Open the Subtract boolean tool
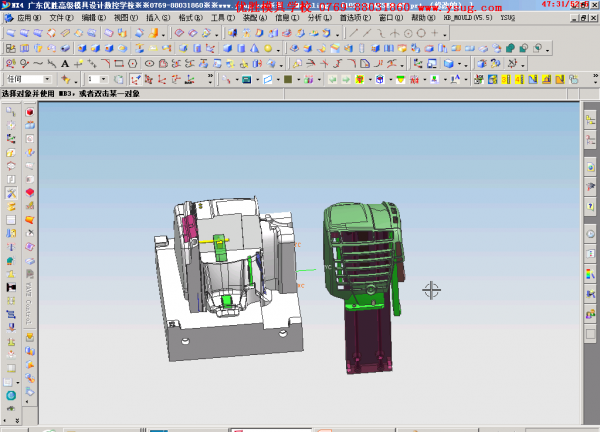The image size is (600, 432). pos(523,48)
